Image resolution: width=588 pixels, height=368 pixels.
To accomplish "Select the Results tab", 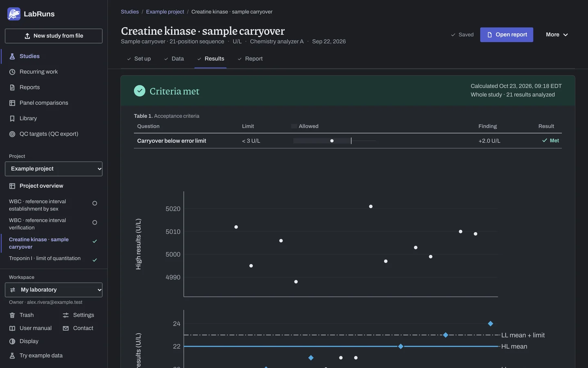I will click(x=211, y=59).
